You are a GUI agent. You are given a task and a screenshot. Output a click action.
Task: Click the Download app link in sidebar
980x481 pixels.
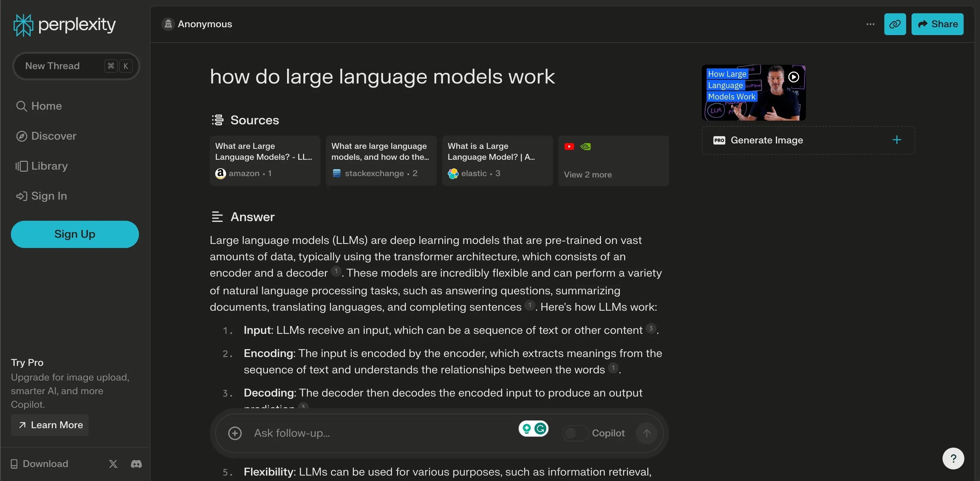[x=39, y=464]
